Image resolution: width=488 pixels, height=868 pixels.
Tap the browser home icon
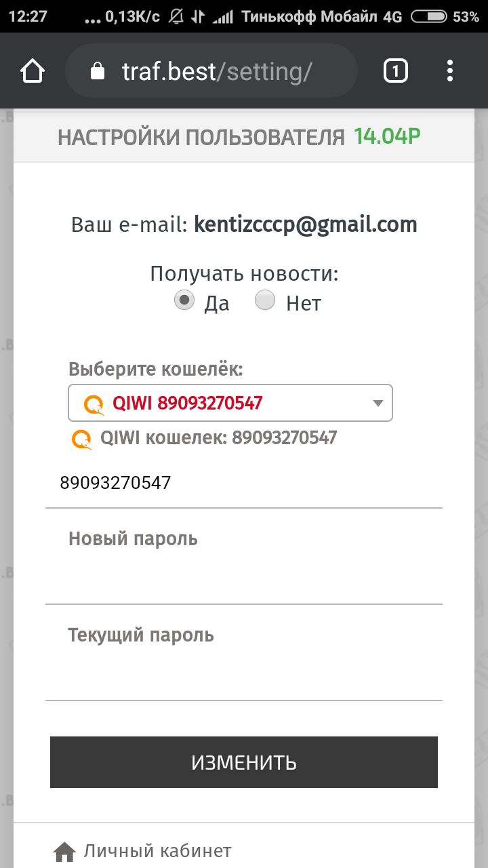point(33,71)
